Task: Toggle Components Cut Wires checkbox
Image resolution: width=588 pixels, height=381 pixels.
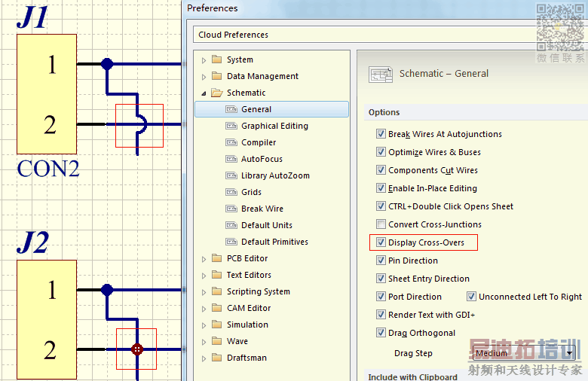Action: 381,169
